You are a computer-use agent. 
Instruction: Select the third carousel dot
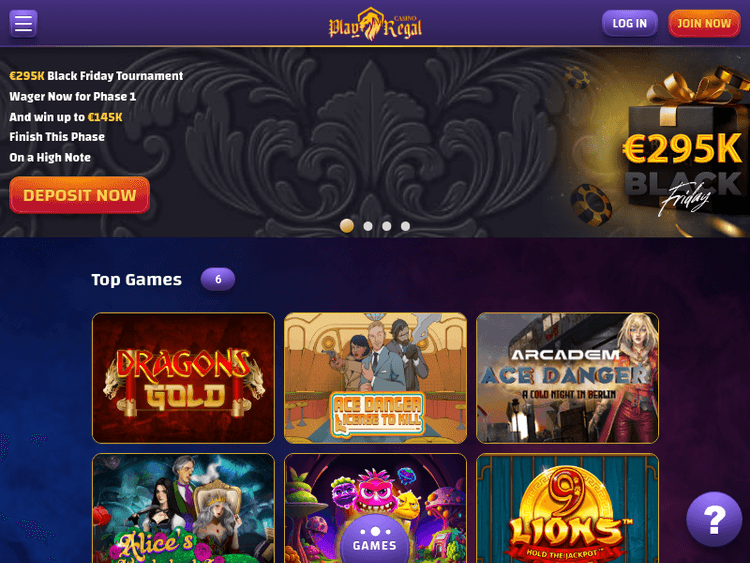pos(386,226)
